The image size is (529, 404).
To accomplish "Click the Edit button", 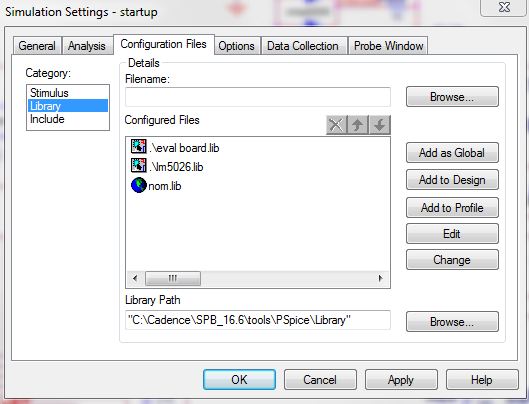I will tap(452, 234).
